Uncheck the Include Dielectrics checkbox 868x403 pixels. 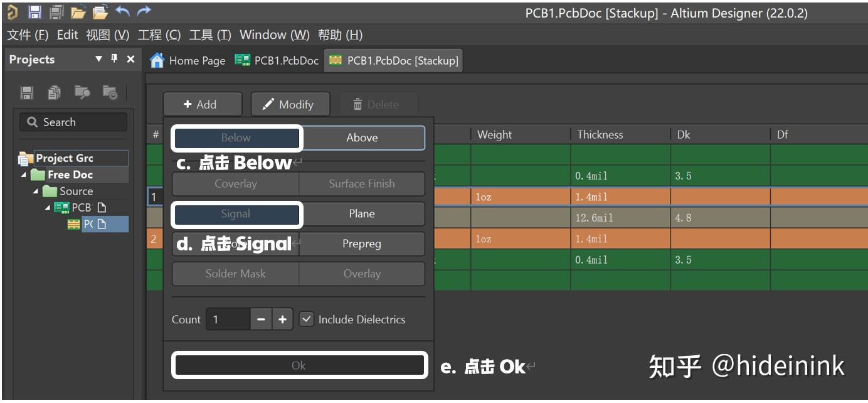(307, 320)
